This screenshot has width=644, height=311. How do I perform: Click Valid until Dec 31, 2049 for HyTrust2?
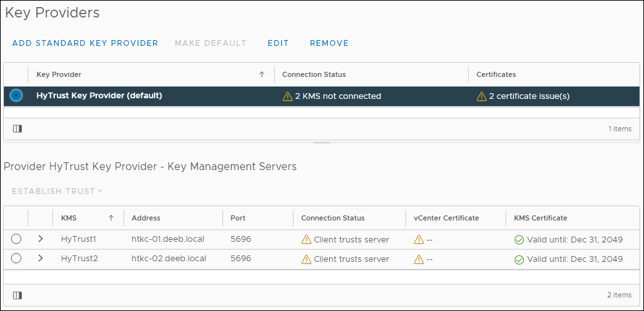tap(575, 259)
